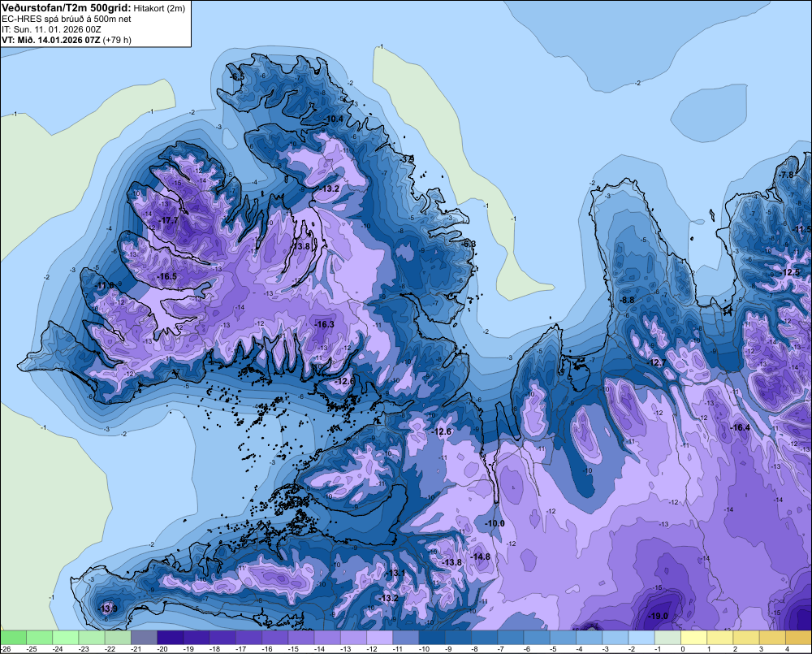
Task: Click the '-5' label on the legend scale
Action: (x=552, y=649)
